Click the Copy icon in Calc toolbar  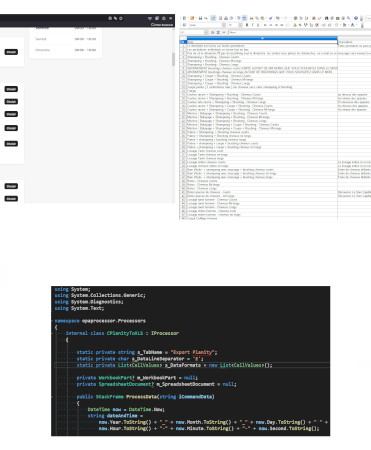tap(257, 18)
